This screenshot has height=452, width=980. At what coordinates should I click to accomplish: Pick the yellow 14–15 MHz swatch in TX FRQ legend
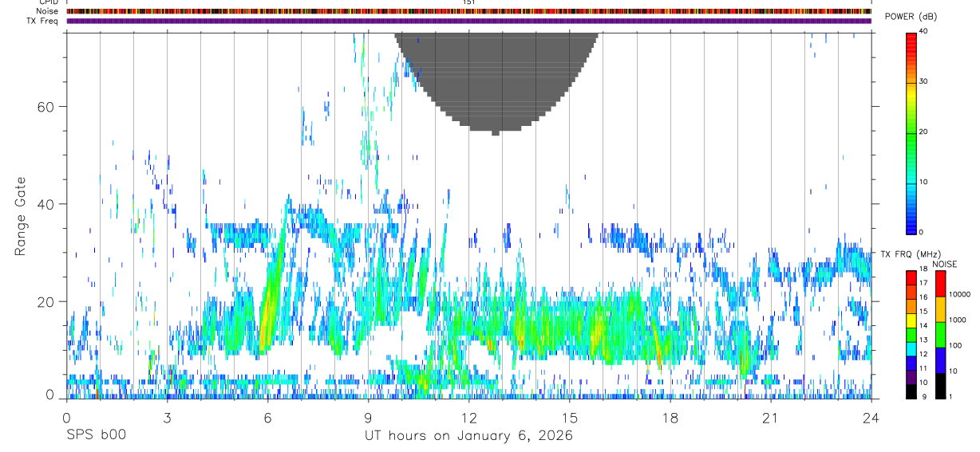pos(911,319)
